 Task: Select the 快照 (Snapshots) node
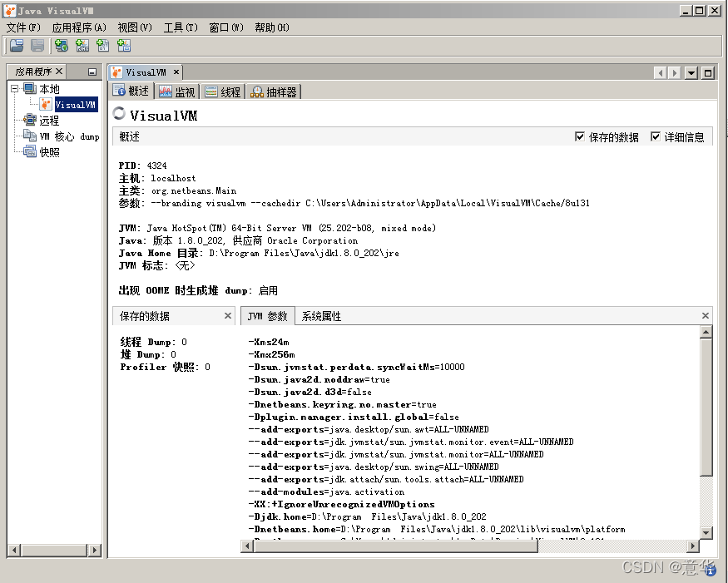[x=49, y=152]
